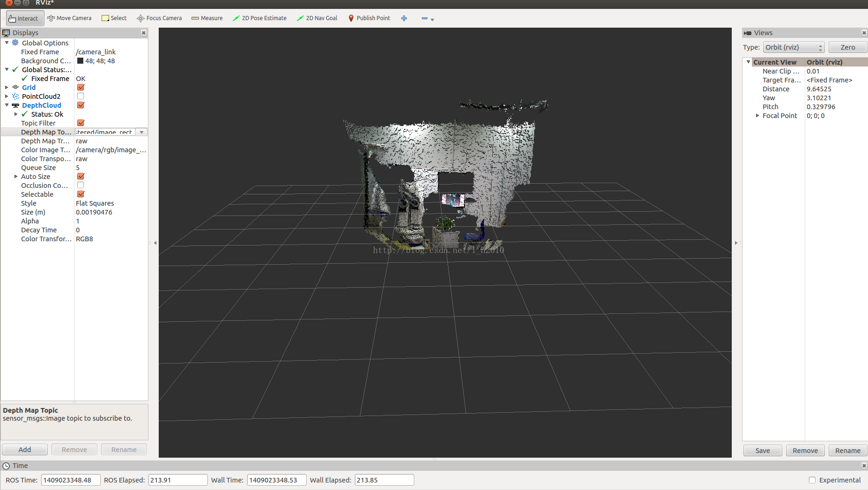Toggle the Experimental checkbox
Screen dimensions: 868x490
[812, 480]
